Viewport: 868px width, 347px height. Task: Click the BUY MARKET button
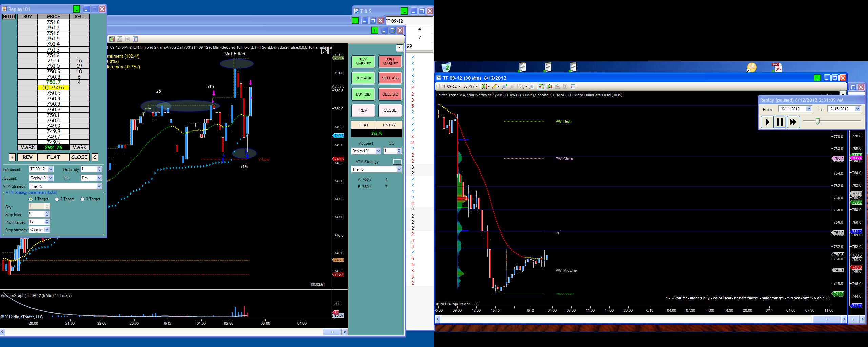[363, 62]
